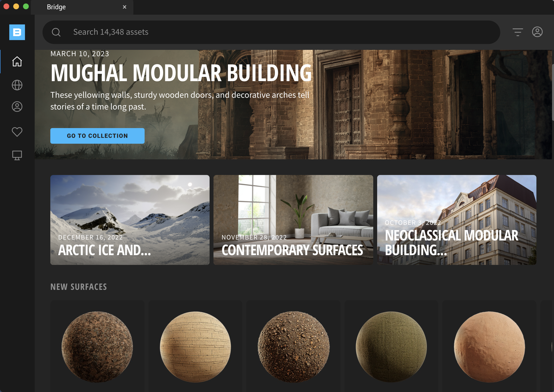Select the smooth terracotta clay surface sphere
The height and width of the screenshot is (392, 554).
489,347
